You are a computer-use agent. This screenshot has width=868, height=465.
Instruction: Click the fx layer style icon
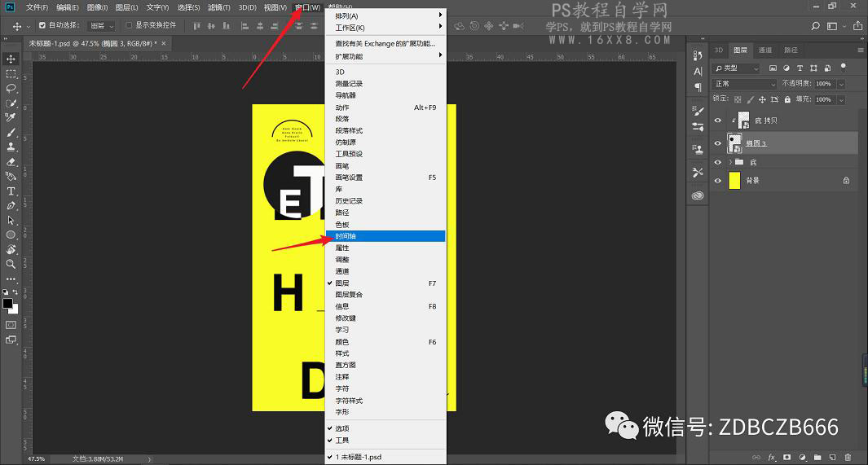coord(771,457)
